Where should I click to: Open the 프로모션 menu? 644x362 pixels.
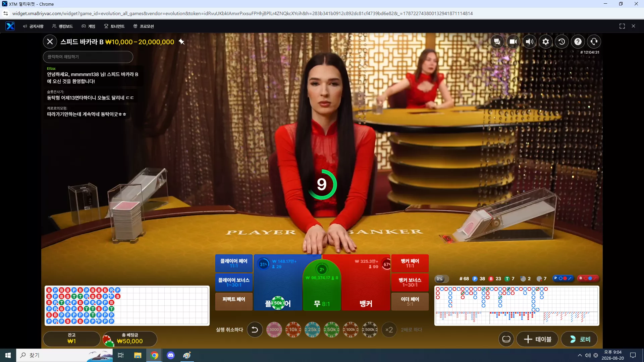pos(144,26)
